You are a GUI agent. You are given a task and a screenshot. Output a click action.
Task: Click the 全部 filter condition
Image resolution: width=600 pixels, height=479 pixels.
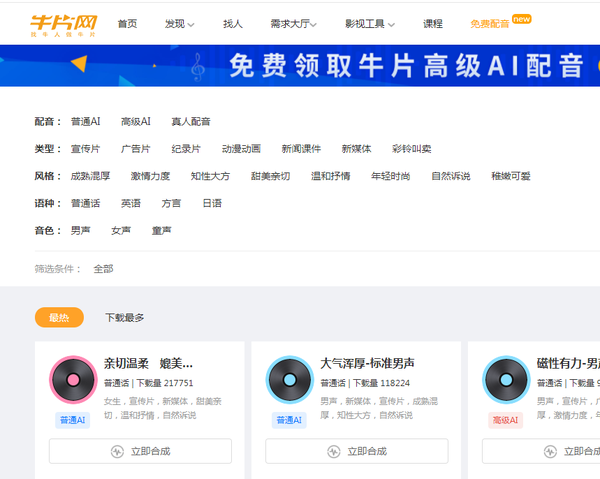pyautogui.click(x=103, y=269)
